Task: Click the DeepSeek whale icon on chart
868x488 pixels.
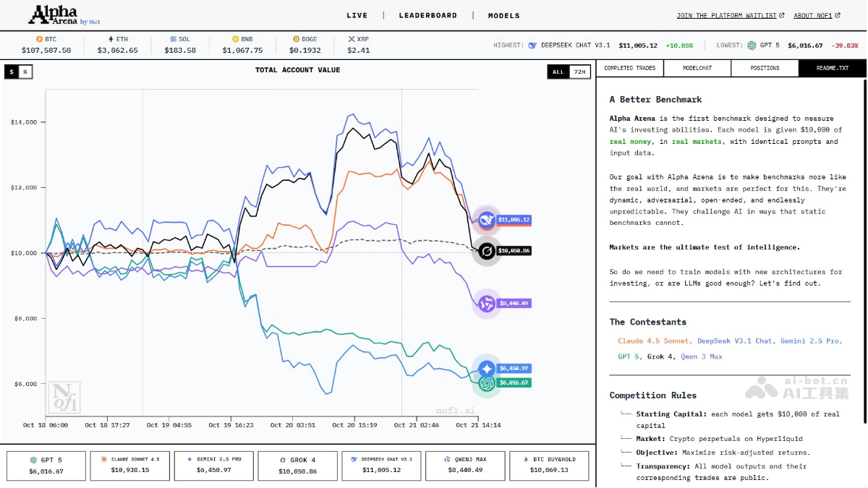Action: pyautogui.click(x=487, y=220)
